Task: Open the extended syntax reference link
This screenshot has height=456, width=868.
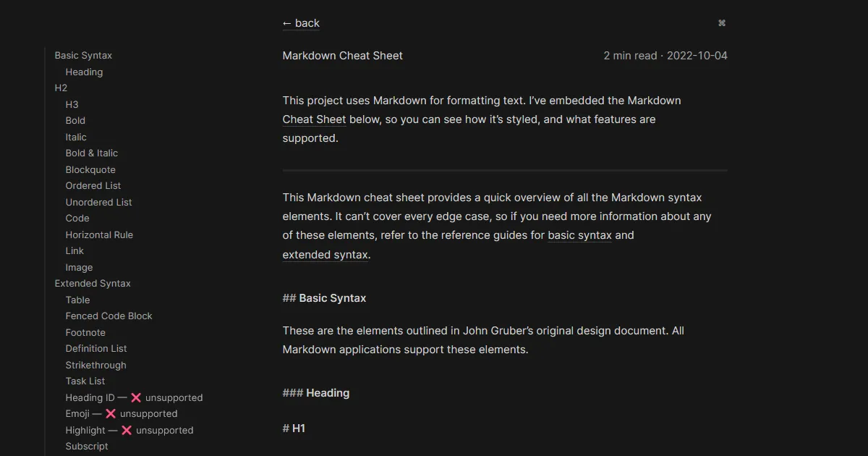Action: [x=325, y=255]
